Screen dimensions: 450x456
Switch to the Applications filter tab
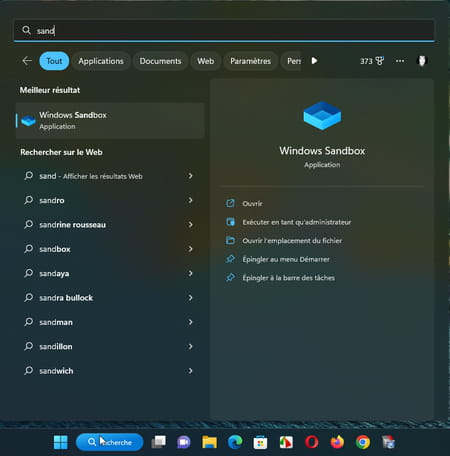pyautogui.click(x=101, y=61)
